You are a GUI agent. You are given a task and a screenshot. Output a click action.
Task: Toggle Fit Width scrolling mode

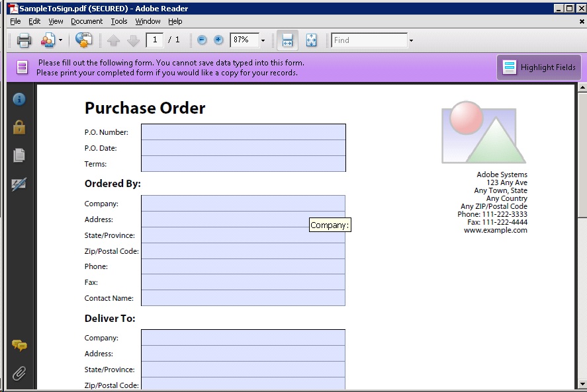pyautogui.click(x=287, y=40)
